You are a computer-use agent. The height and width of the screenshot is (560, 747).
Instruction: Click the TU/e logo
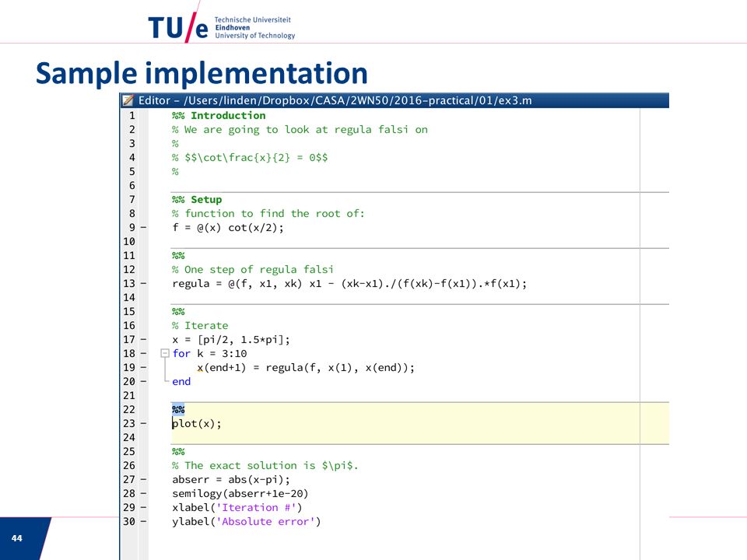click(178, 28)
